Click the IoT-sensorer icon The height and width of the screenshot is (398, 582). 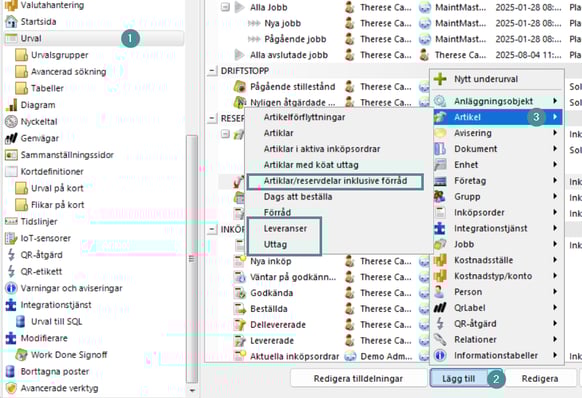click(11, 238)
